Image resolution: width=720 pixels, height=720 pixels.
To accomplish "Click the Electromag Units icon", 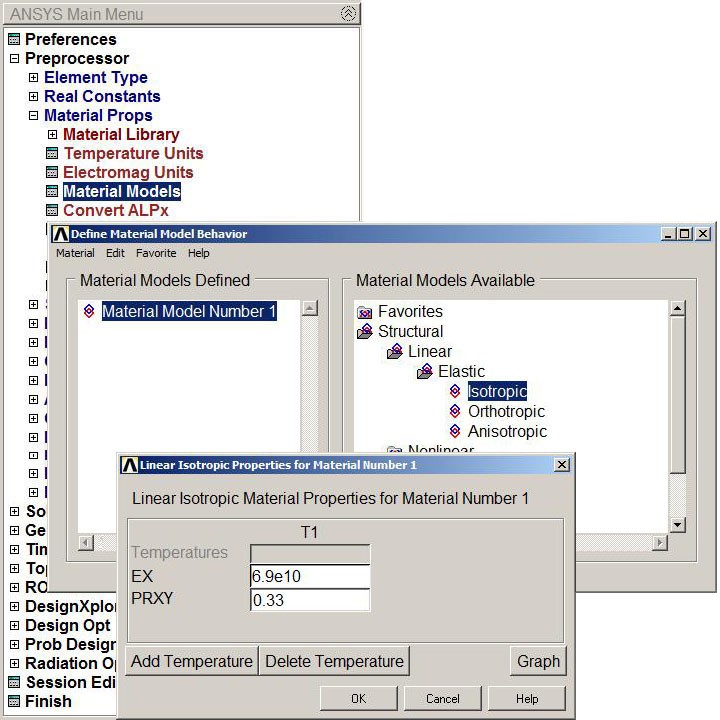I will click(52, 173).
